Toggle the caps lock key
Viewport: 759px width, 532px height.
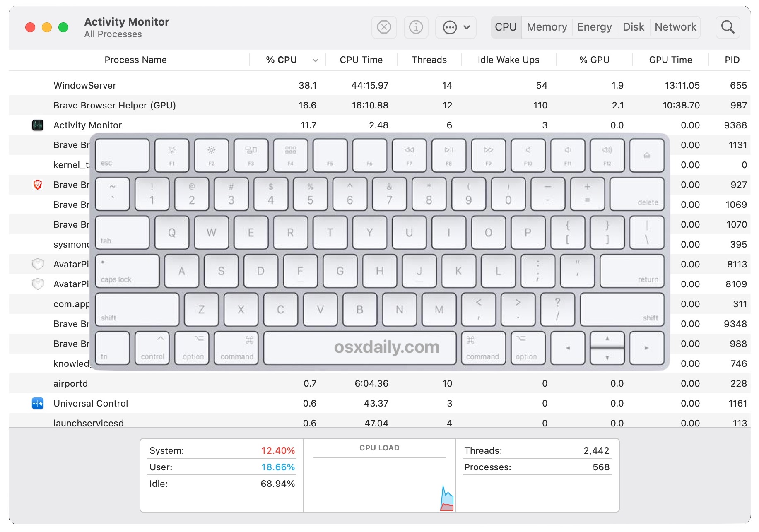pyautogui.click(x=128, y=271)
